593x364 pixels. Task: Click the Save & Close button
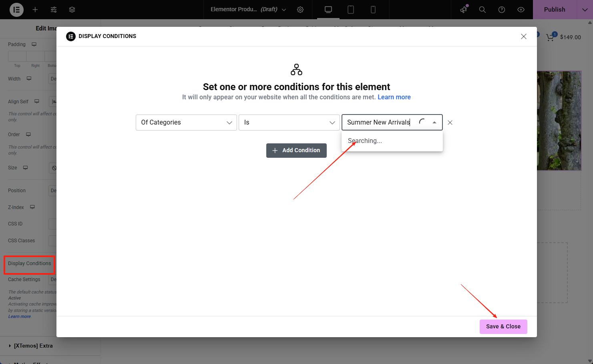[x=503, y=326]
